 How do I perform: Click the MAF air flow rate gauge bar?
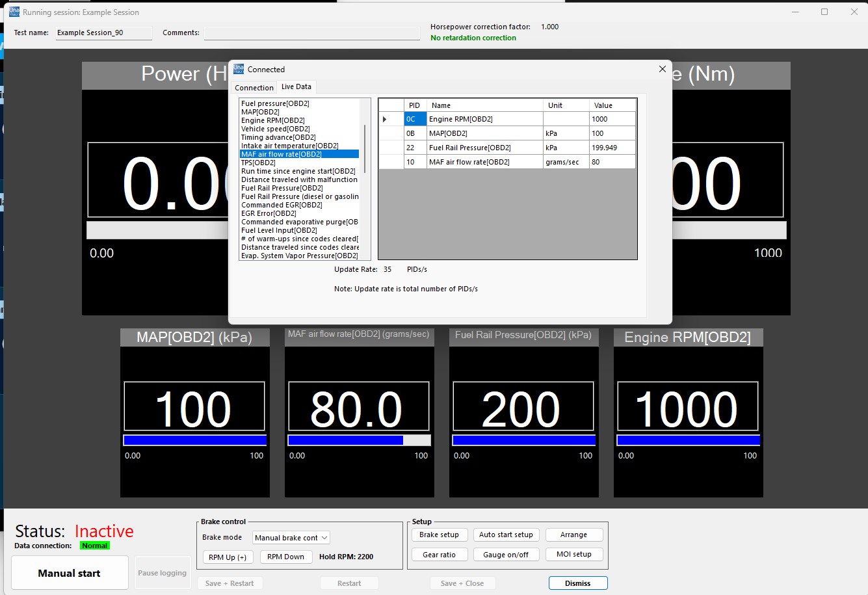tap(359, 440)
